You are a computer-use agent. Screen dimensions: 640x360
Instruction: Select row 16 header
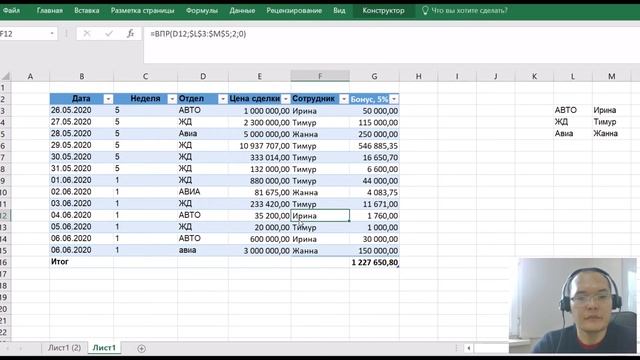click(x=5, y=262)
